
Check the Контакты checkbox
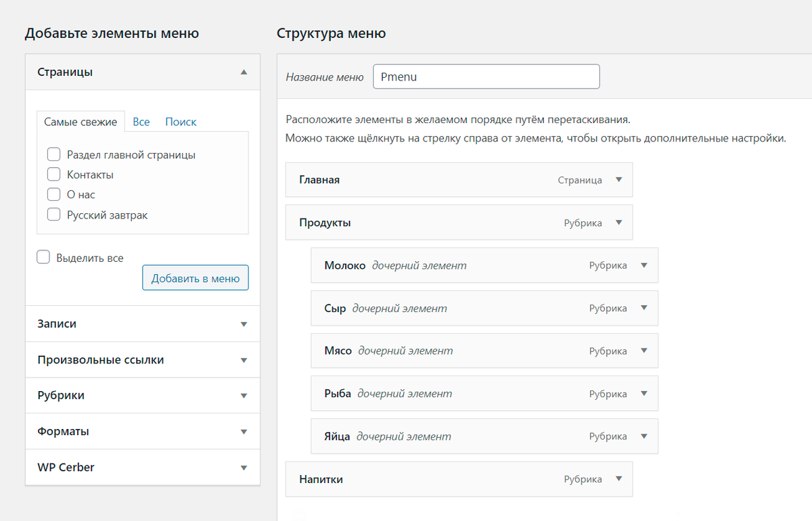pyautogui.click(x=54, y=175)
